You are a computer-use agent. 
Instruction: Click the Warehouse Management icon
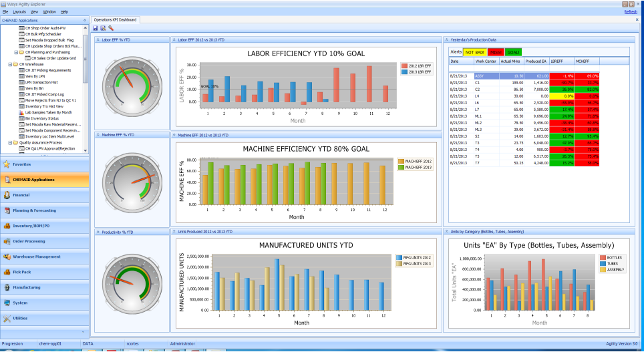tap(6, 256)
